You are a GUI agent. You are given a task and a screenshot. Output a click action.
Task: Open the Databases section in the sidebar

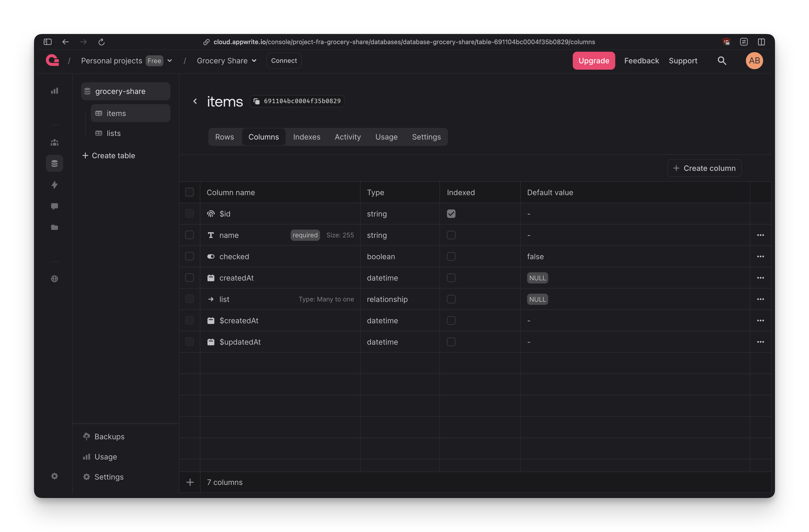click(x=54, y=163)
